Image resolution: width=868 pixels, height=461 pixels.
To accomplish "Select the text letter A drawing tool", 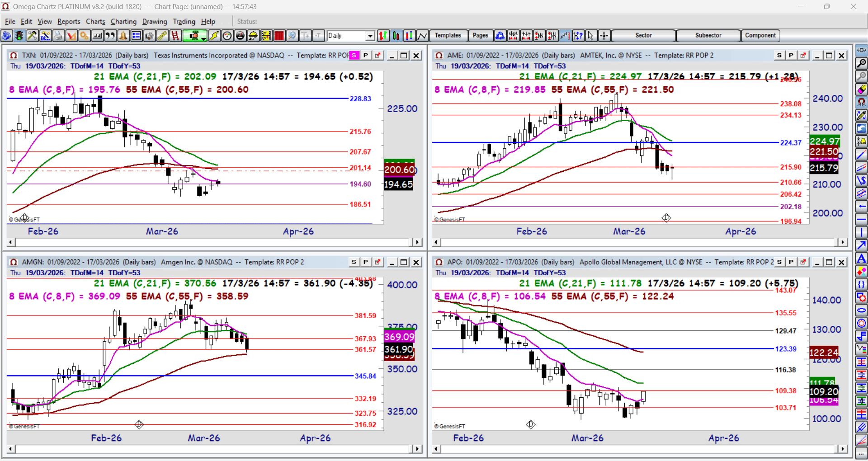I will click(862, 259).
